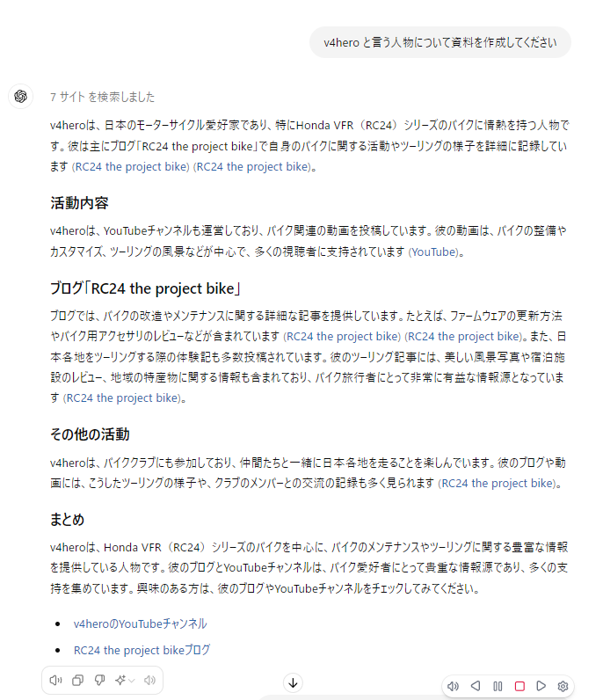603x700 pixels.
Task: Click the ChatGPT logo avatar
Action: pos(20,96)
